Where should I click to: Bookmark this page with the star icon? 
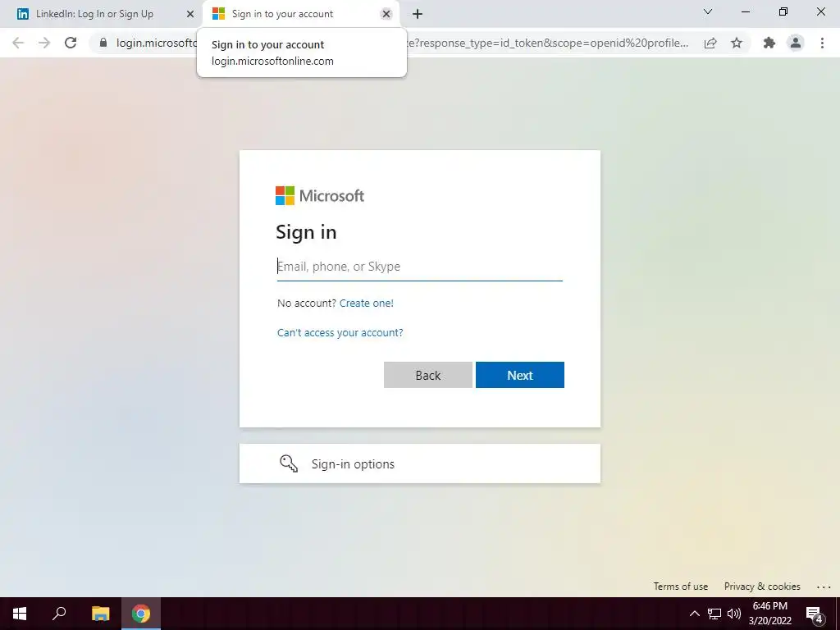click(737, 43)
